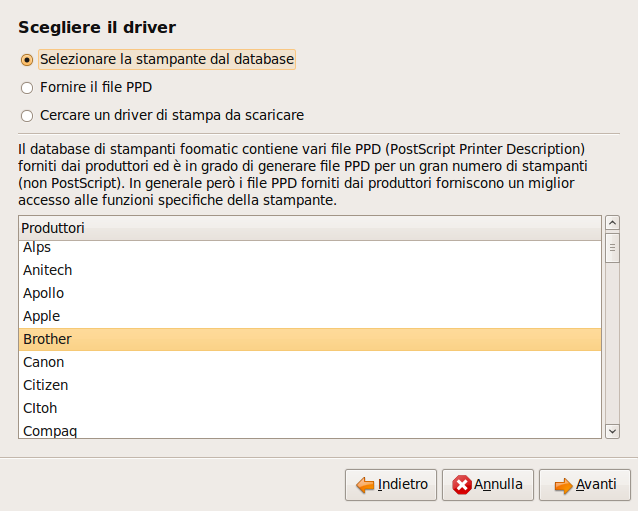The width and height of the screenshot is (638, 511).
Task: Pick Apple as manufacturer
Action: pyautogui.click(x=310, y=316)
